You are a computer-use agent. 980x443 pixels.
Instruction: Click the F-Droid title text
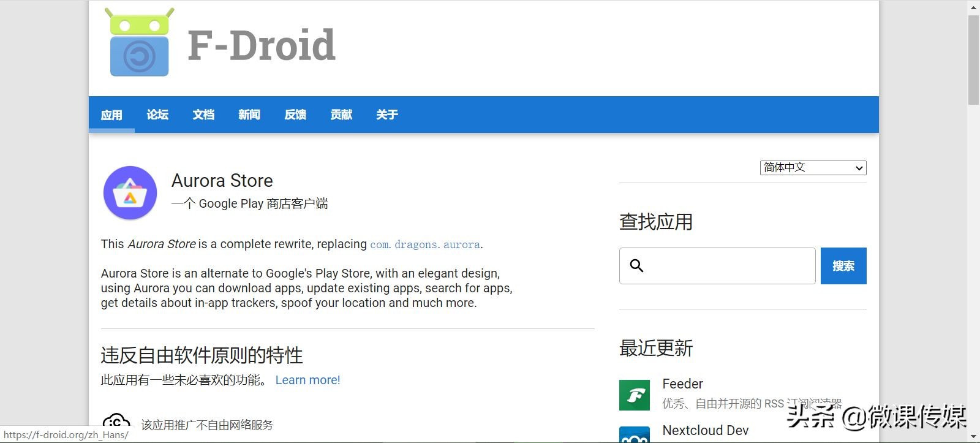(x=262, y=45)
